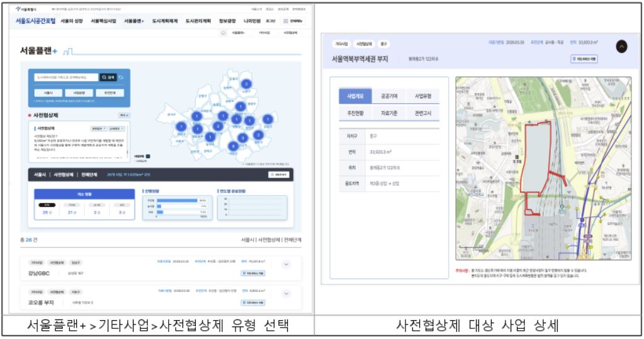Screen dimensions: 644x339
Task: Switch to the 사업유형 tab
Action: pos(422,96)
